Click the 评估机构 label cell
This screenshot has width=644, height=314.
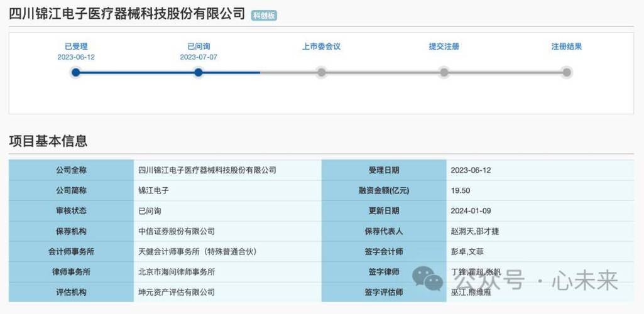(x=71, y=292)
